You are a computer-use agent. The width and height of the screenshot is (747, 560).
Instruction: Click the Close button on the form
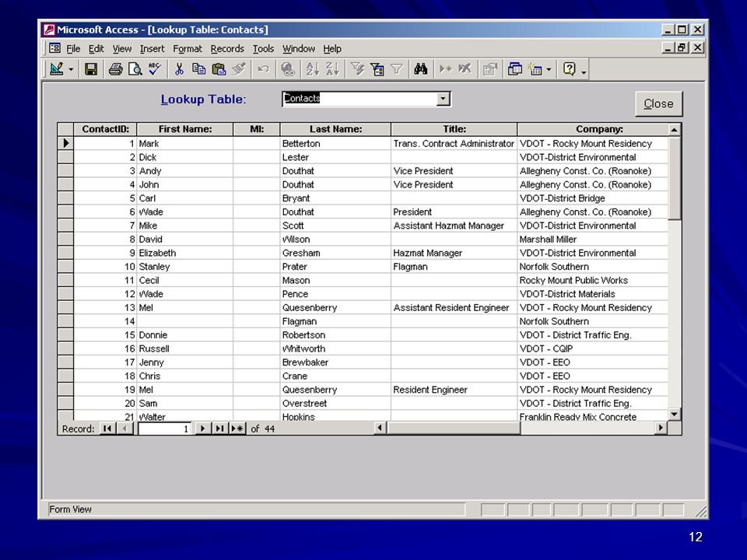tap(658, 103)
